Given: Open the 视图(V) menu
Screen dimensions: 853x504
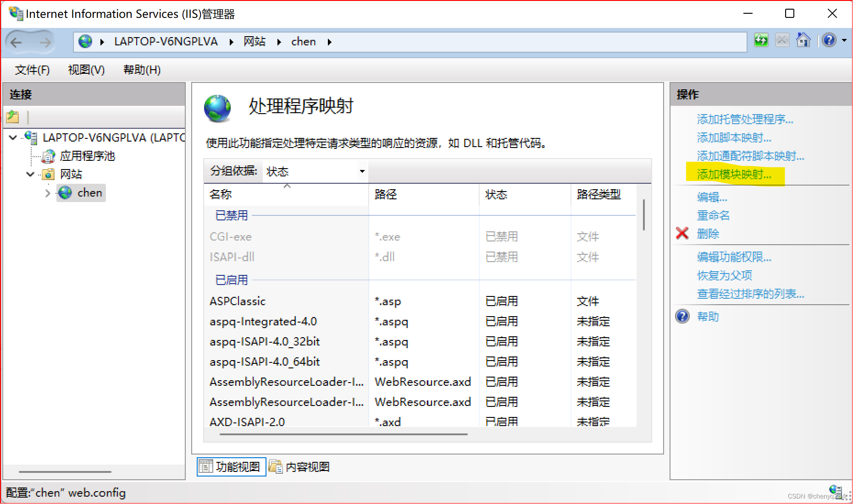Looking at the screenshot, I should [x=86, y=70].
